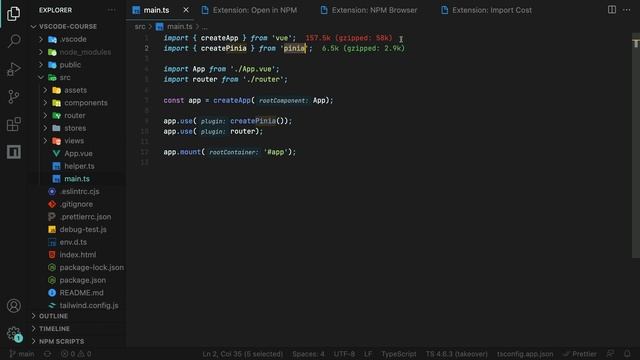This screenshot has height=360, width=640.
Task: Open the Run and Debug view
Action: pos(13,69)
